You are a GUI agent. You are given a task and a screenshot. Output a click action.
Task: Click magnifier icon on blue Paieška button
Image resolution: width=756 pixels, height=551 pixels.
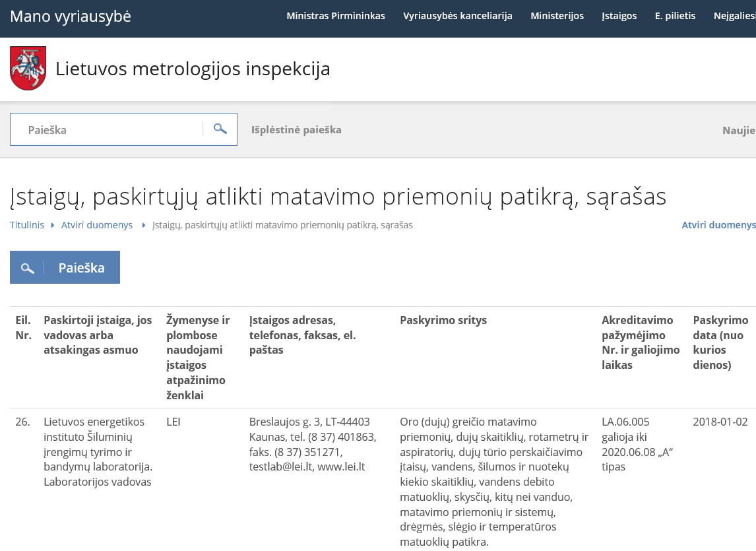27,268
